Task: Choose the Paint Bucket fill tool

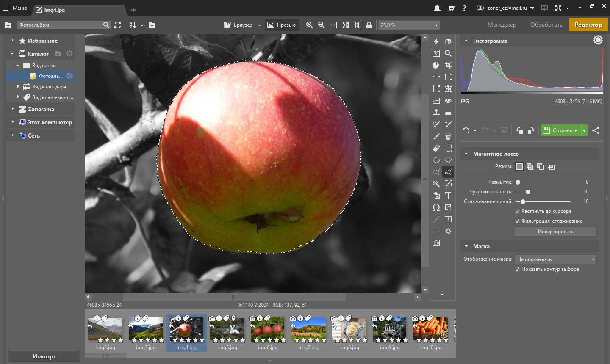Action: click(x=448, y=136)
